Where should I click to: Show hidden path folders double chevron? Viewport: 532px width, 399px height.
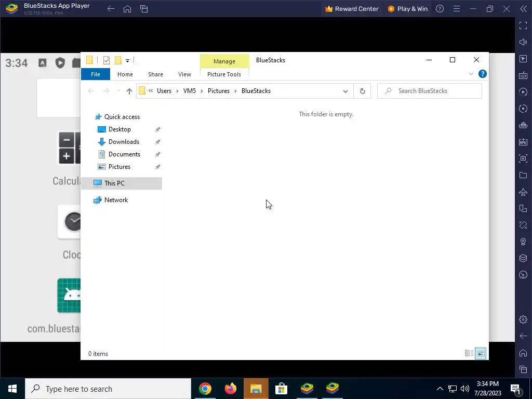click(x=151, y=90)
